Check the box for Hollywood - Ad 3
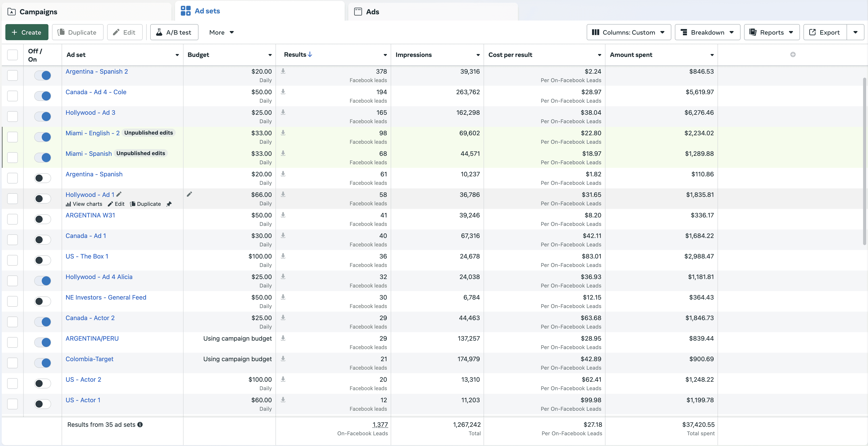The image size is (868, 446). pos(13,116)
